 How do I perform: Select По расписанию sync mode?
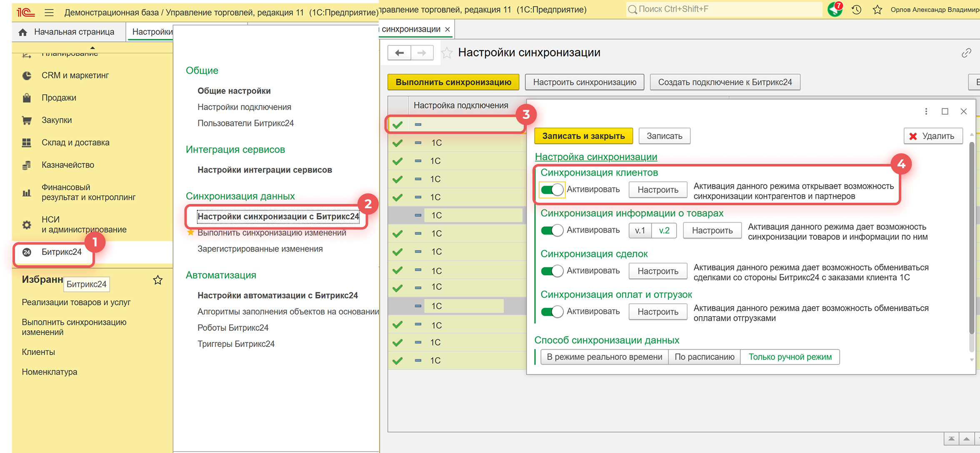pos(704,357)
